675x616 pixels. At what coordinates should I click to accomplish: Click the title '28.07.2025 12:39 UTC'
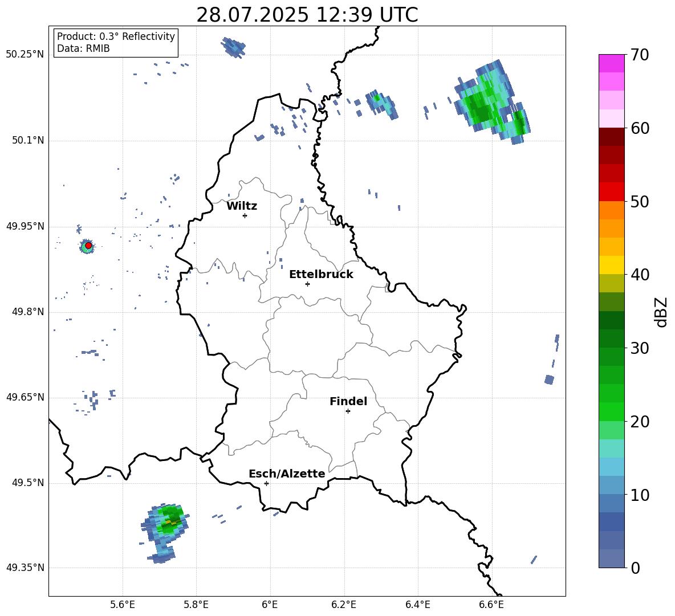307,15
